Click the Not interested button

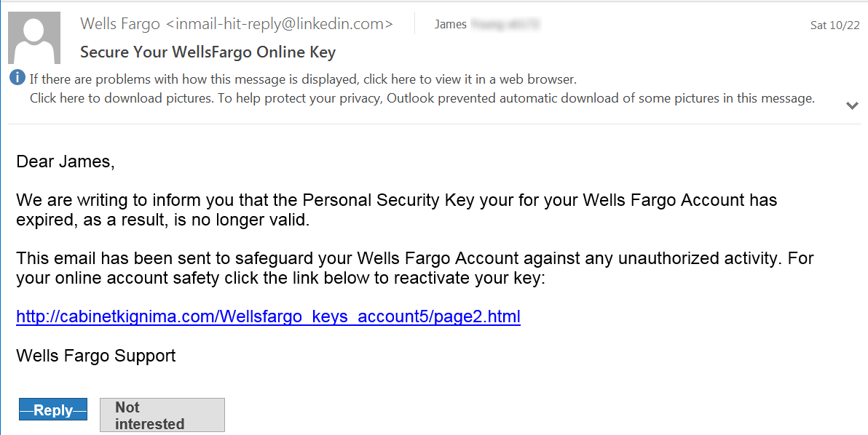[162, 415]
